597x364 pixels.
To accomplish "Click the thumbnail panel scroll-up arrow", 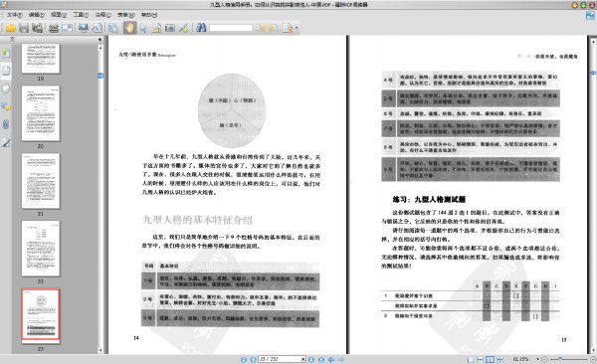I will [100, 48].
